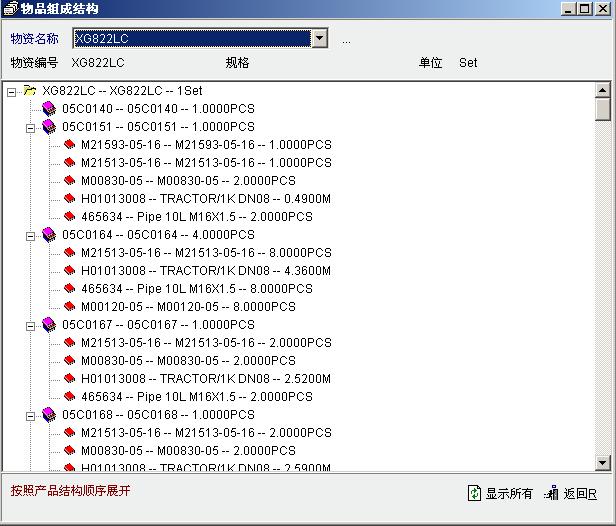This screenshot has width=616, height=526.
Task: Click the purple book icon for 05C0140
Action: [49, 109]
